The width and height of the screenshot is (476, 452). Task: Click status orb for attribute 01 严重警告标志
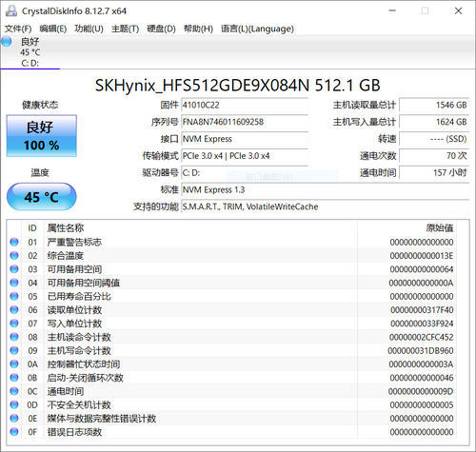coord(14,242)
